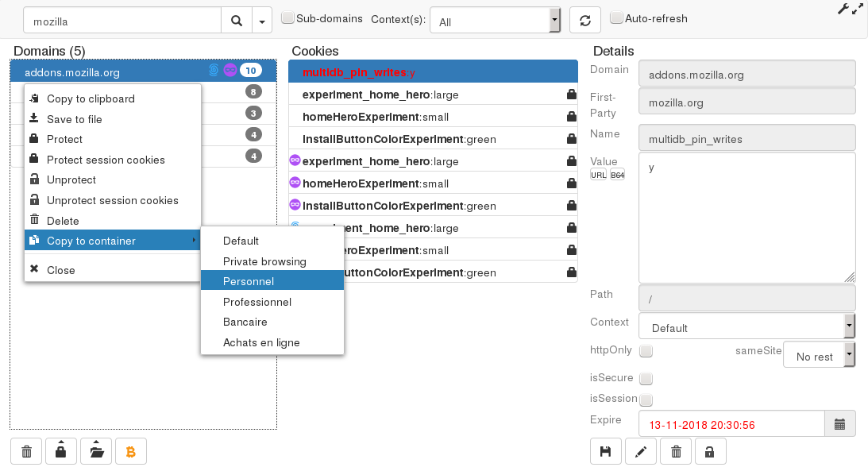Viewport: 868px width, 471px height.
Task: Click the Path field
Action: point(746,299)
